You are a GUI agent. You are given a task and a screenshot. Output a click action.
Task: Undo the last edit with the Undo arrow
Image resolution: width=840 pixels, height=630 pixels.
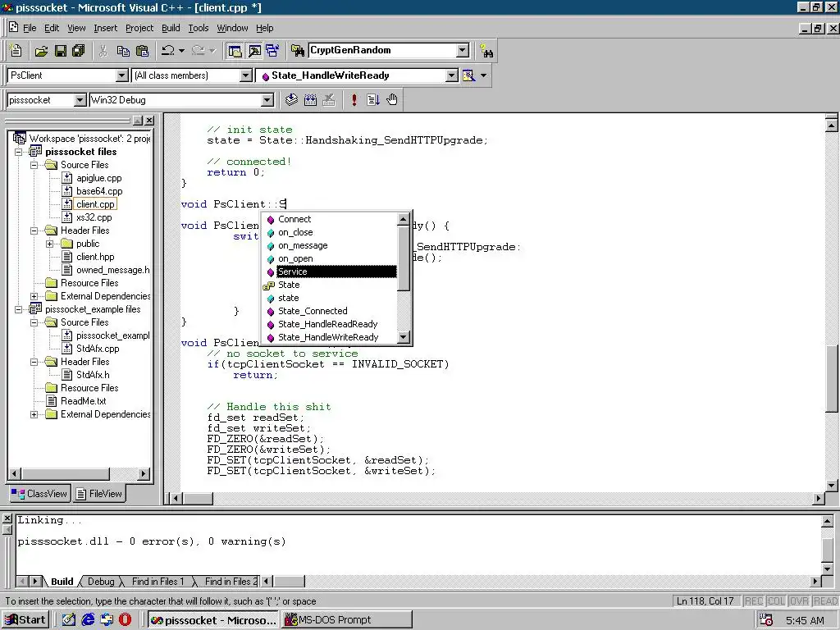coord(168,51)
